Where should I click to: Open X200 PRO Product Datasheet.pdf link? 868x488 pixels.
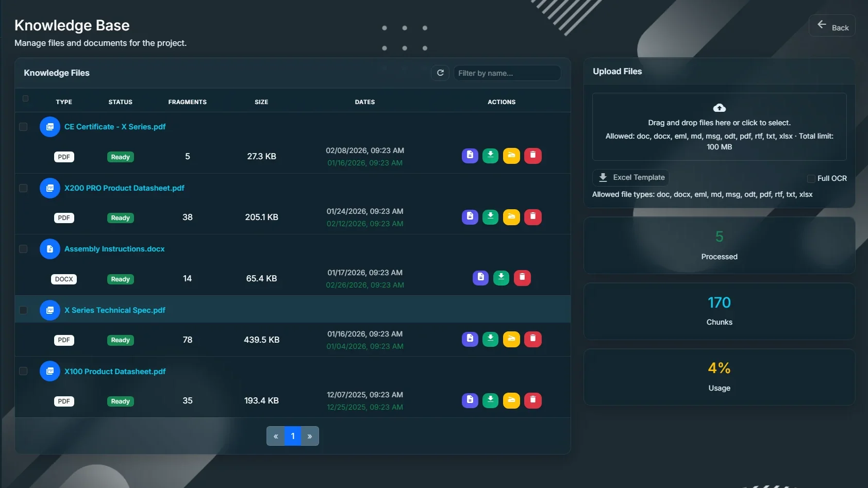point(124,188)
